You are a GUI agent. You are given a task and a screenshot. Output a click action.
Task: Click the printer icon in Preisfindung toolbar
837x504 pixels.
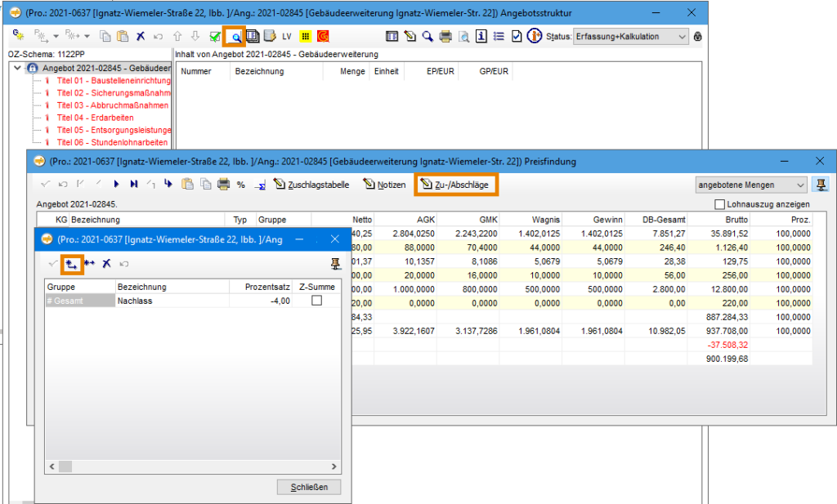223,184
